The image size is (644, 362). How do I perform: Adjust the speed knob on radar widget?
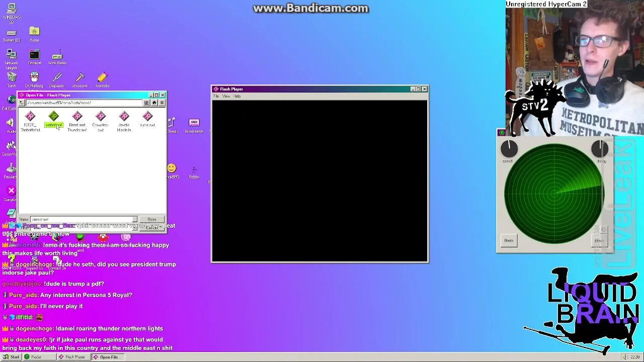[x=509, y=149]
